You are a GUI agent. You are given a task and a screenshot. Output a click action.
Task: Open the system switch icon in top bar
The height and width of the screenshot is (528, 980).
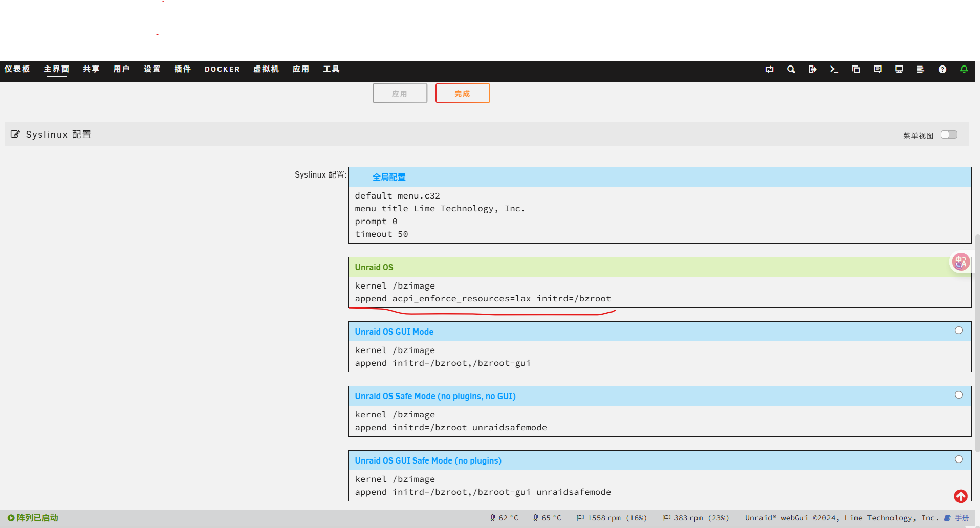point(769,69)
